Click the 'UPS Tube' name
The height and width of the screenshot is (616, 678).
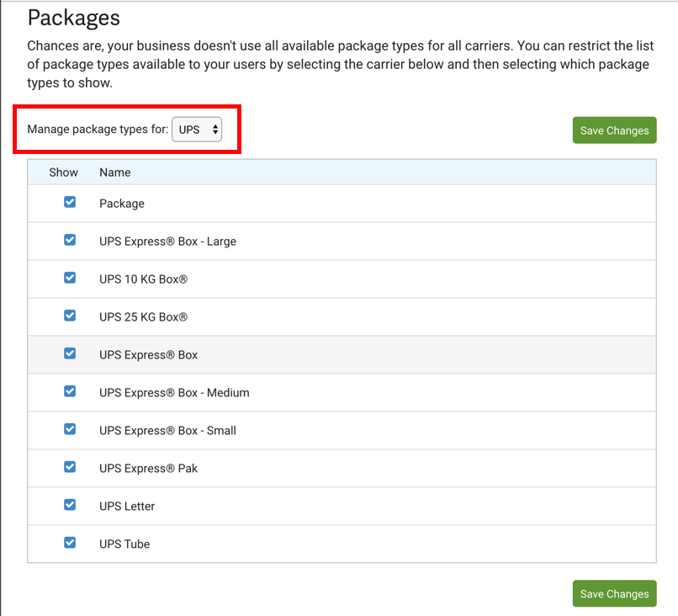pyautogui.click(x=124, y=544)
